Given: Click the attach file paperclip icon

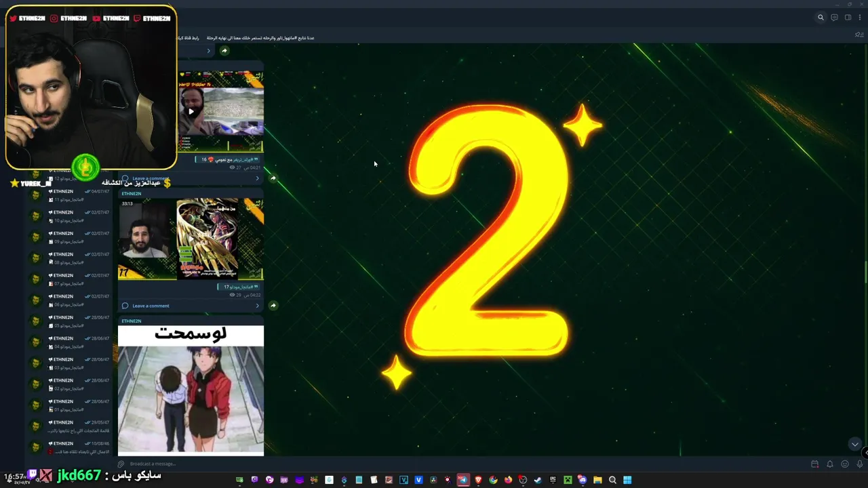Looking at the screenshot, I should click(121, 464).
